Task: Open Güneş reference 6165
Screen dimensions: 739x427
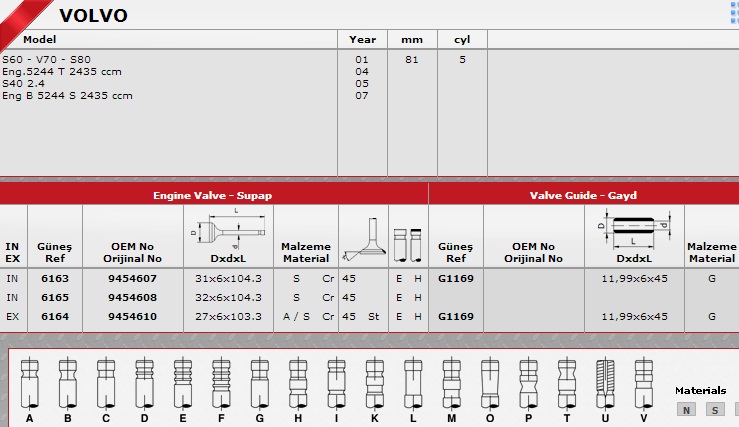Action: 54,297
